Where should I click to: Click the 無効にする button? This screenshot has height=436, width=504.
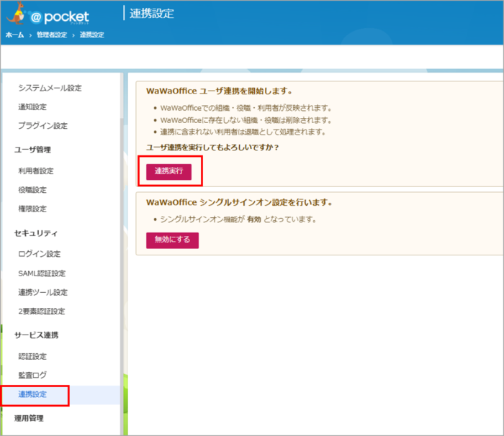pos(172,240)
